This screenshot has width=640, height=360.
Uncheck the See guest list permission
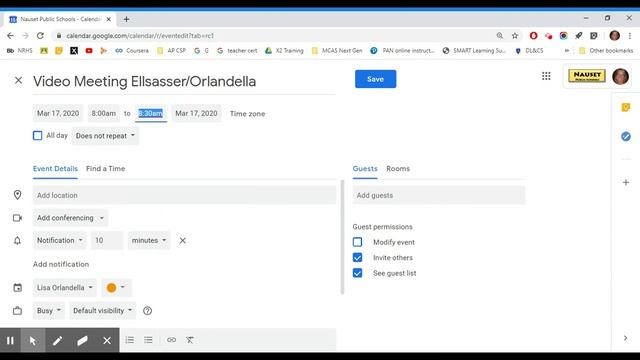358,273
